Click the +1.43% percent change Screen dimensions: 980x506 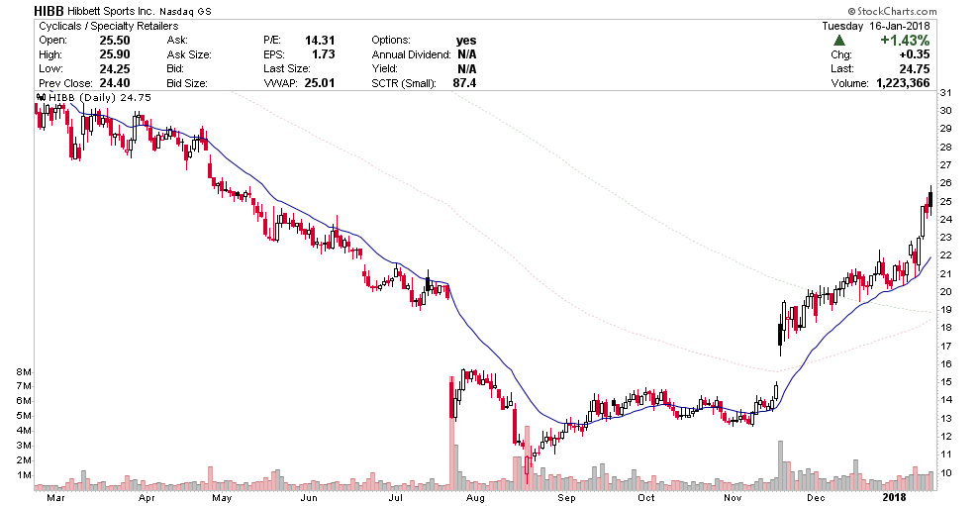click(906, 41)
